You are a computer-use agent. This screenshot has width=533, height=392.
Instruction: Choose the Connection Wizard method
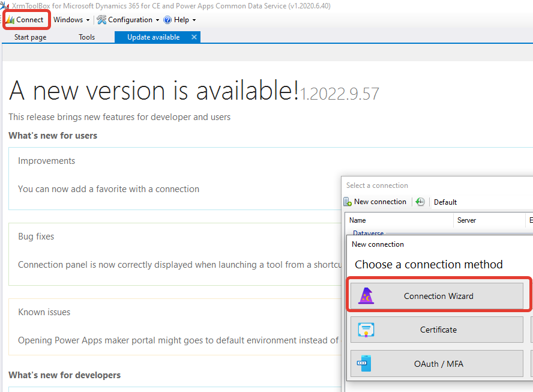(437, 296)
